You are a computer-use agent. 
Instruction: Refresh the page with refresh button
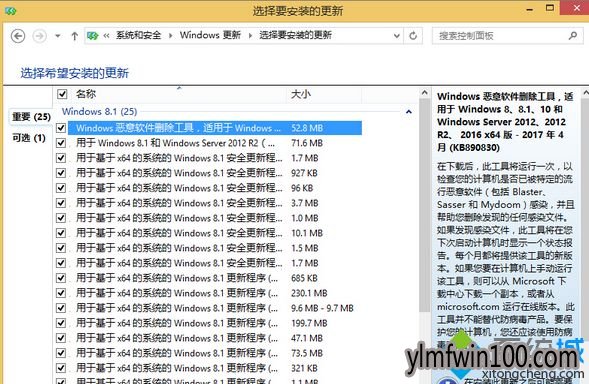(413, 36)
